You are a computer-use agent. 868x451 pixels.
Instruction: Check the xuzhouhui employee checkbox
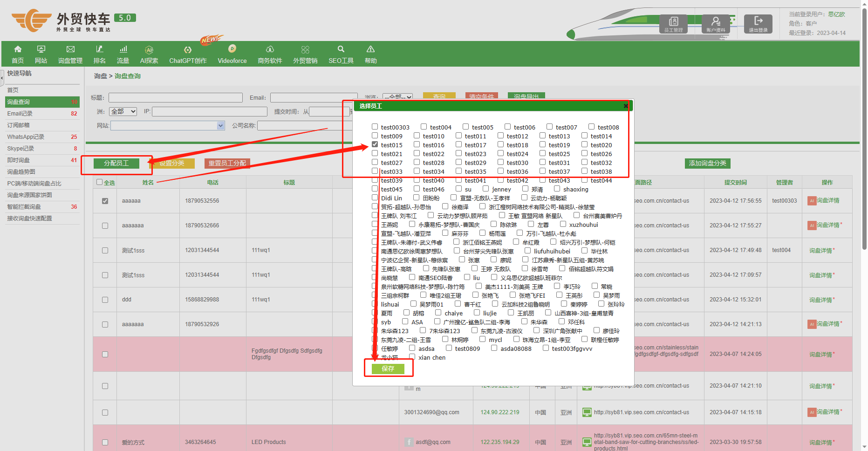(x=563, y=224)
